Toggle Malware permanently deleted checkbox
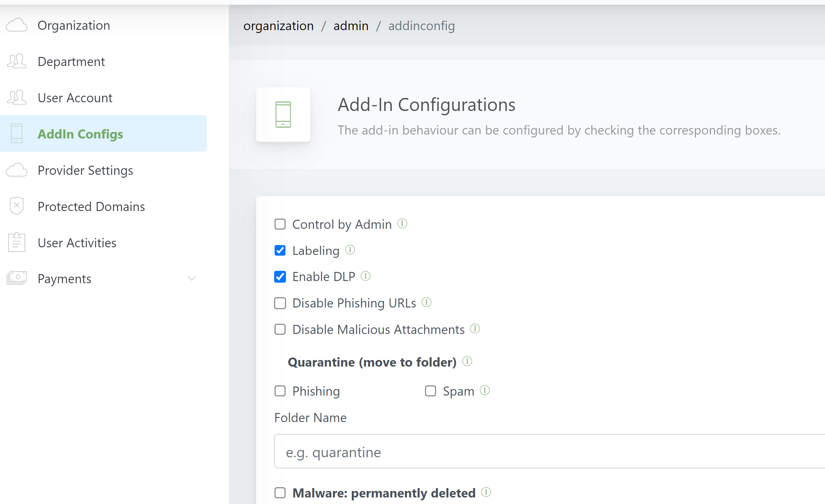The width and height of the screenshot is (825, 504). click(280, 493)
